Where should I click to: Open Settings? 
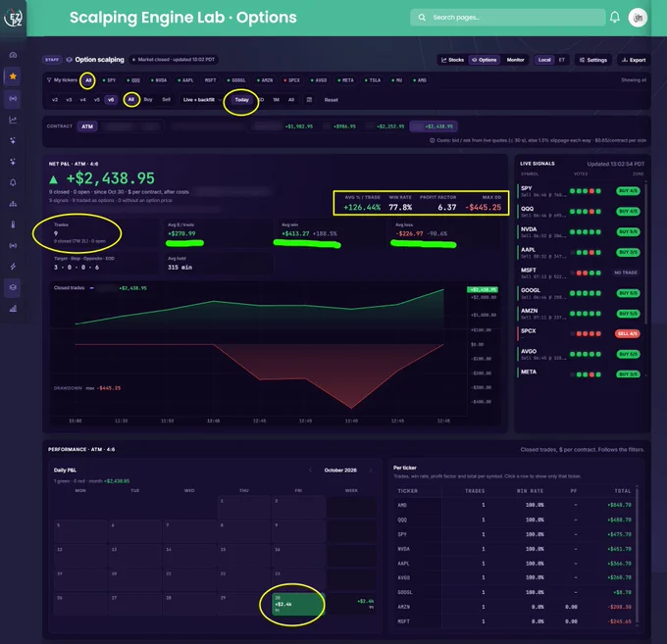pyautogui.click(x=593, y=60)
